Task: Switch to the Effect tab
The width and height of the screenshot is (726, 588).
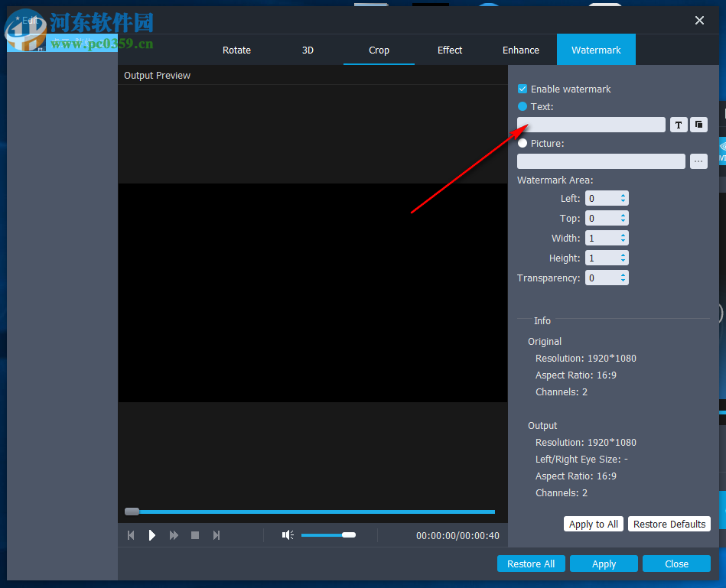Action: [x=449, y=49]
